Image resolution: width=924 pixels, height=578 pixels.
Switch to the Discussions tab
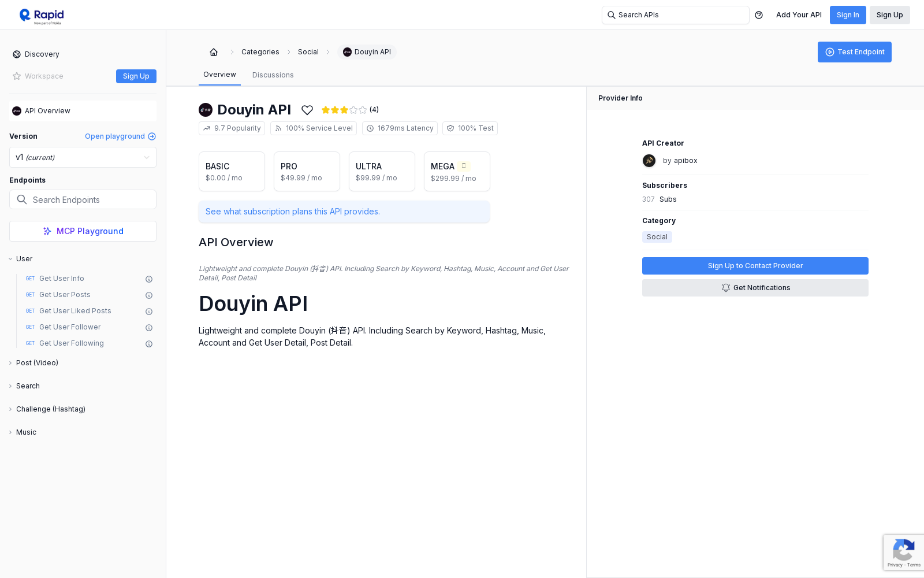[x=273, y=75]
